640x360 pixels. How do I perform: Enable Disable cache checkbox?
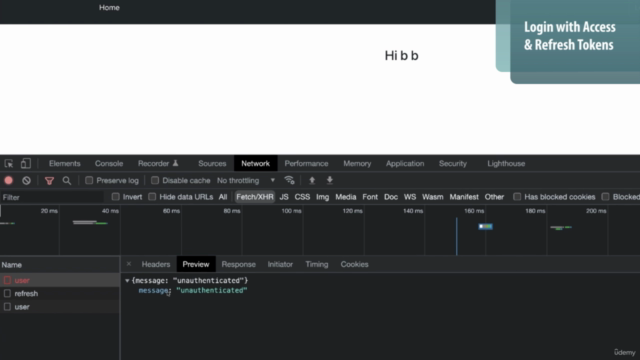[155, 180]
